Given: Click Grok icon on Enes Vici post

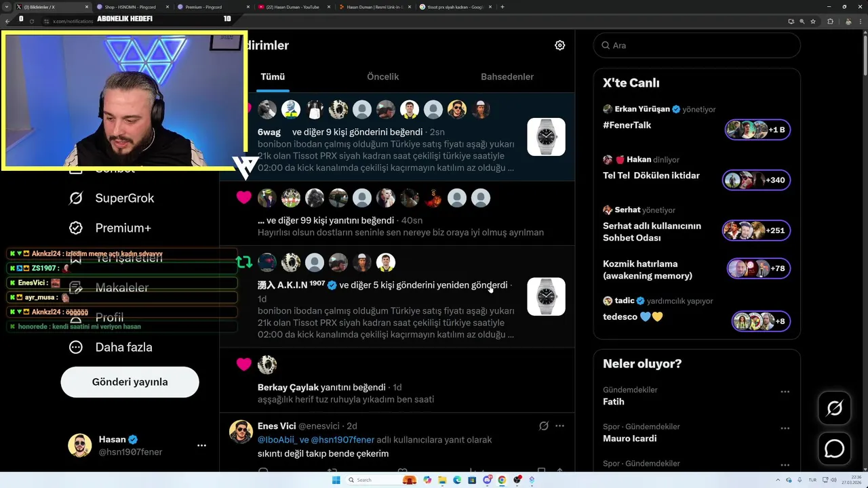Looking at the screenshot, I should [x=543, y=426].
